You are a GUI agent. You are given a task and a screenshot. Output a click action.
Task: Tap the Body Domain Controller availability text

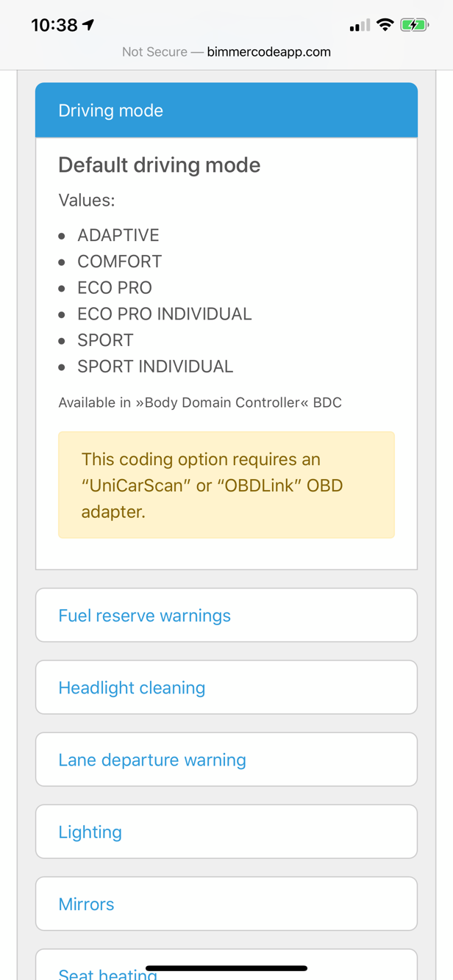(200, 403)
